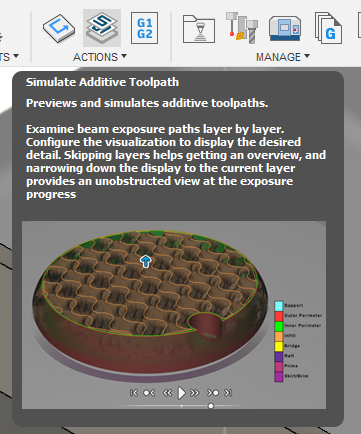The width and height of the screenshot is (361, 434).
Task: Open the Tool Library icon with cutting tools
Action: (242, 28)
